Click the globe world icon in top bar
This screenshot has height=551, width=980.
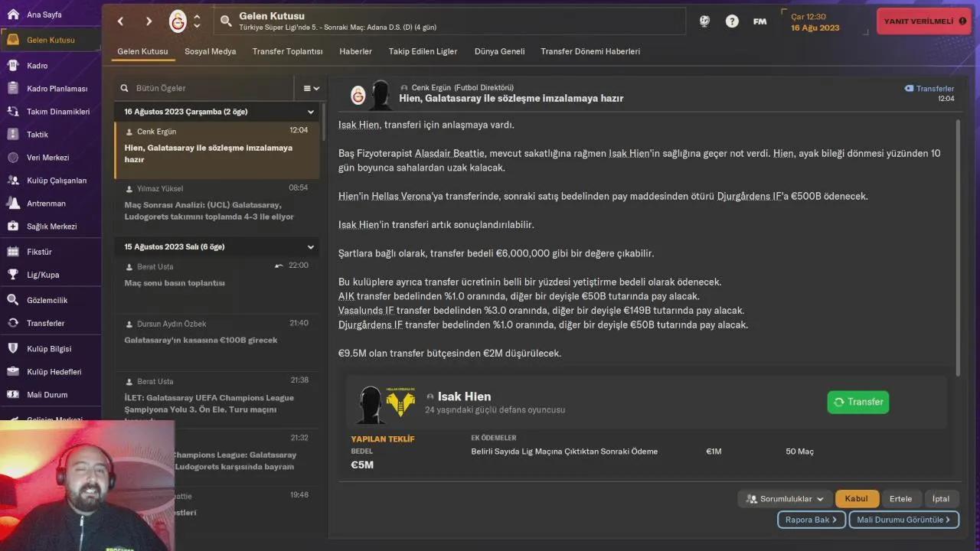704,21
